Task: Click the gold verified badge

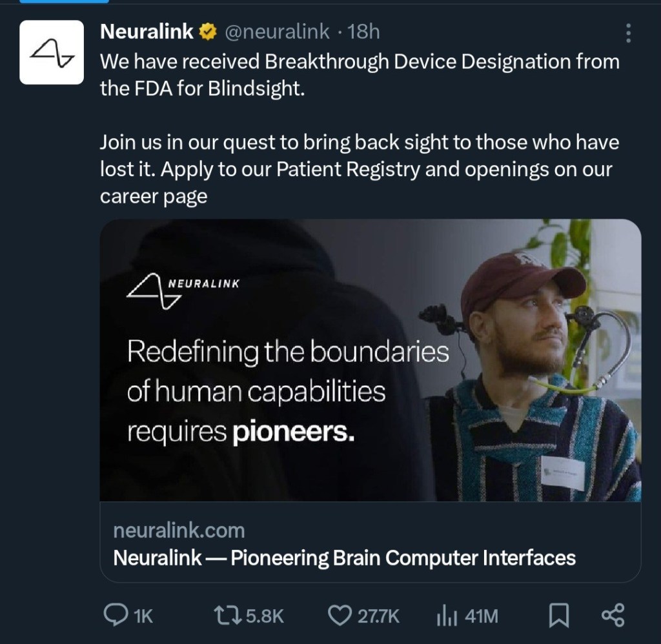Action: pos(208,32)
